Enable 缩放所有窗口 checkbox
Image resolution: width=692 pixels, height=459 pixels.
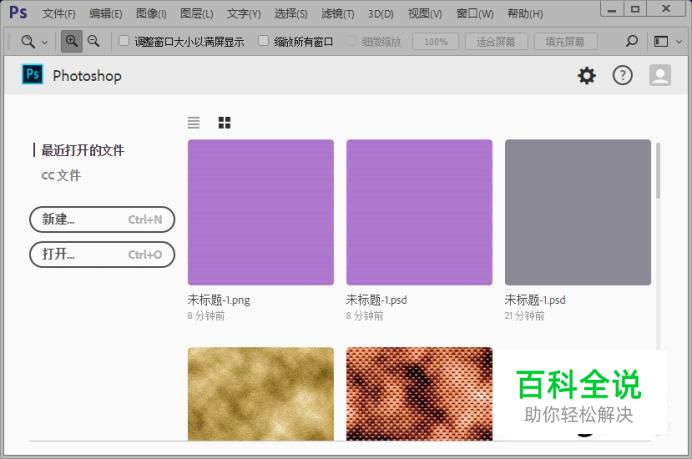263,41
